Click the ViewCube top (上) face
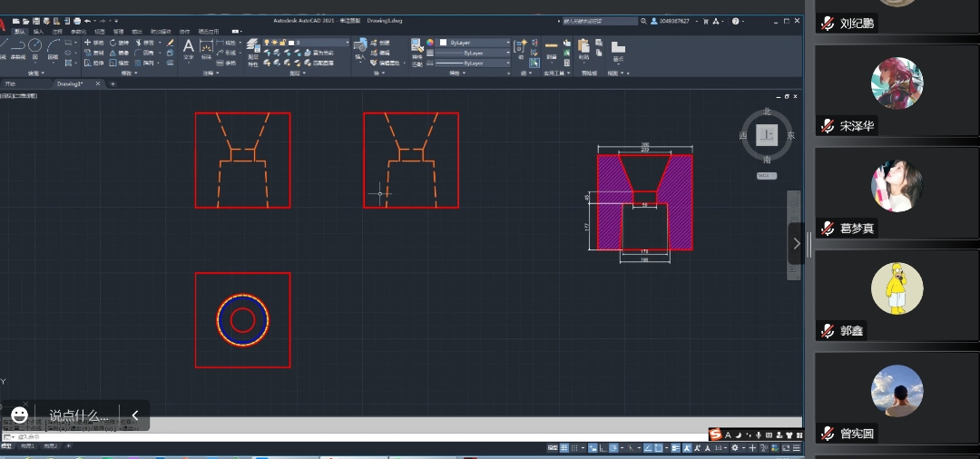The height and width of the screenshot is (459, 980). point(767,135)
